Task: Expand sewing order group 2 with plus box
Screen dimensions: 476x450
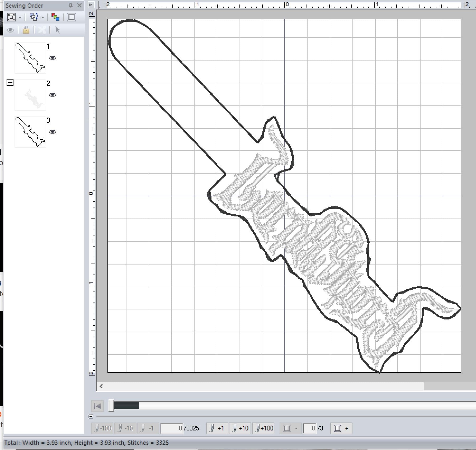Action: (10, 82)
